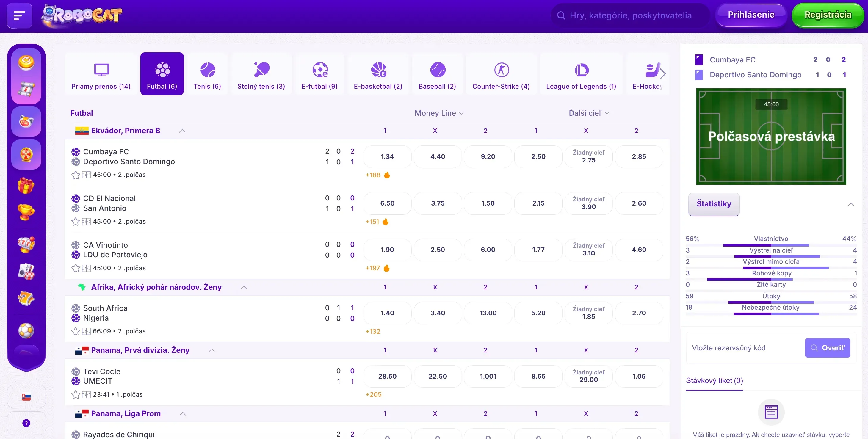Viewport: 868px width, 439px height.
Task: Open the Stávkový tiket (0) tab
Action: click(x=714, y=381)
